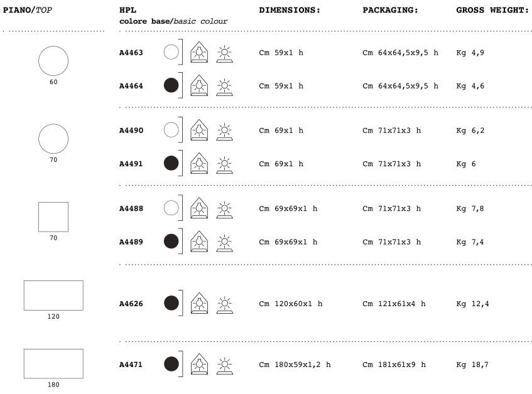
Task: Click the DIMENSIONS column header
Action: 290,11
